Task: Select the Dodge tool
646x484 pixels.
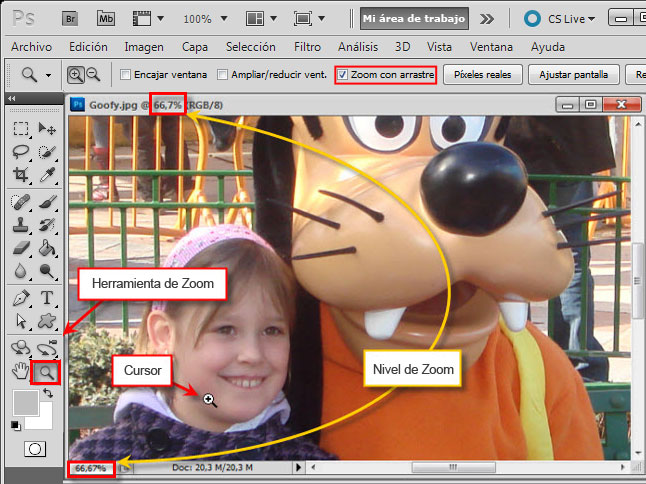Action: 47,271
